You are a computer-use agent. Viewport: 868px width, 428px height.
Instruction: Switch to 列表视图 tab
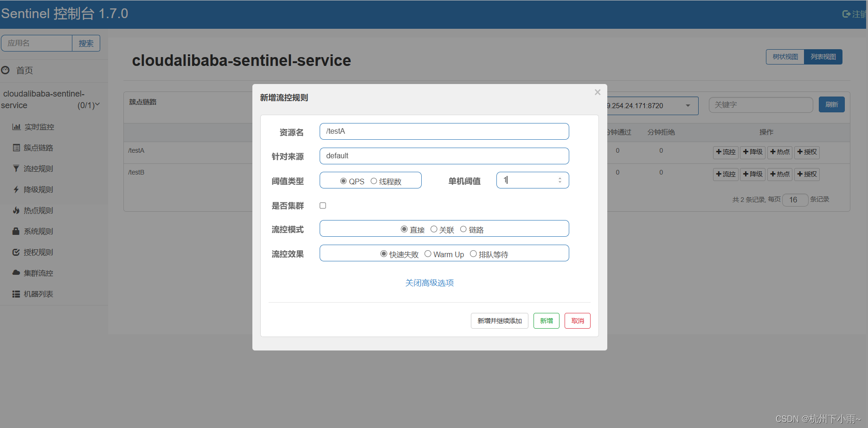pos(823,57)
